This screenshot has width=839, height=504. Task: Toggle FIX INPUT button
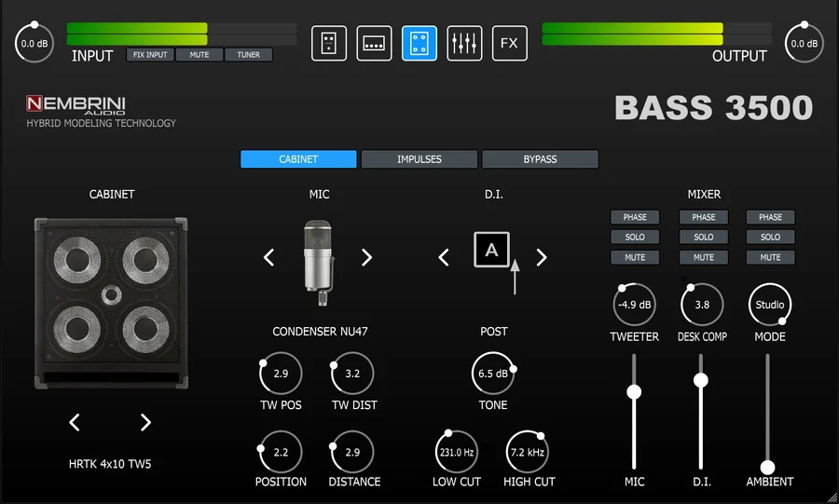tap(150, 55)
